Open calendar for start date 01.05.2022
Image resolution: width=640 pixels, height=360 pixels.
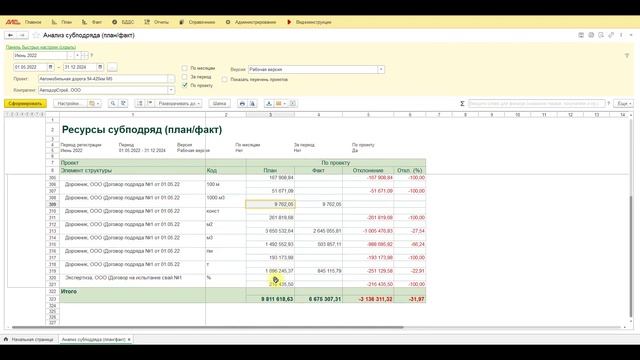coord(51,67)
